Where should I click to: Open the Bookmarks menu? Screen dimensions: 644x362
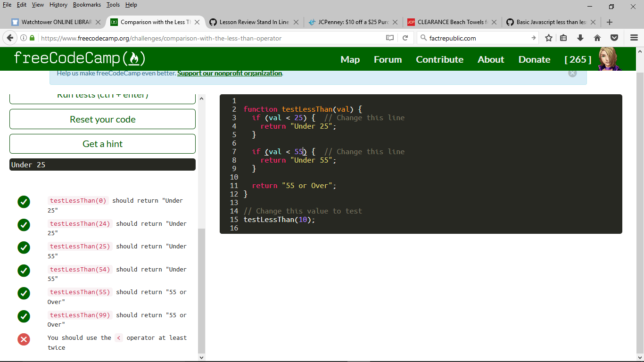[87, 5]
